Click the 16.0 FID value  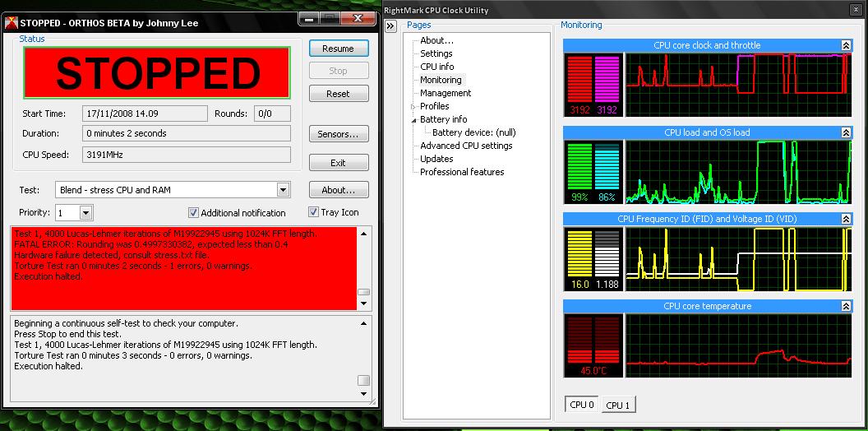[x=580, y=285]
